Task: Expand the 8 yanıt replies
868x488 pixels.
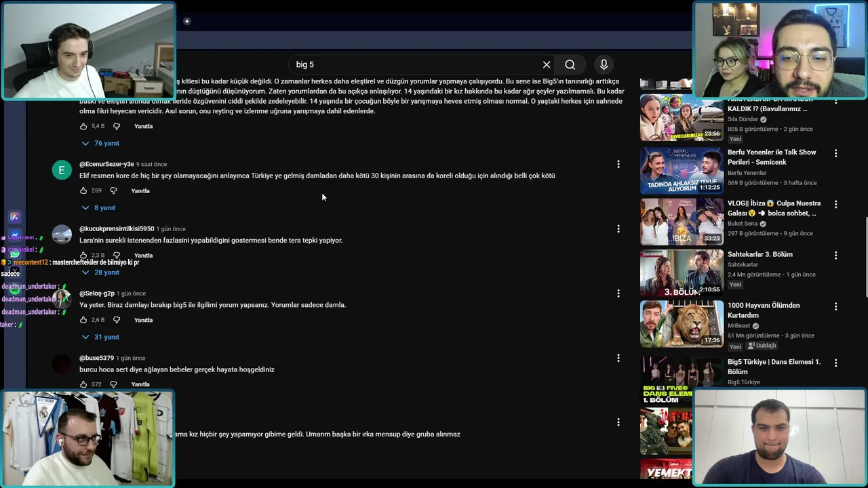Action: [98, 207]
